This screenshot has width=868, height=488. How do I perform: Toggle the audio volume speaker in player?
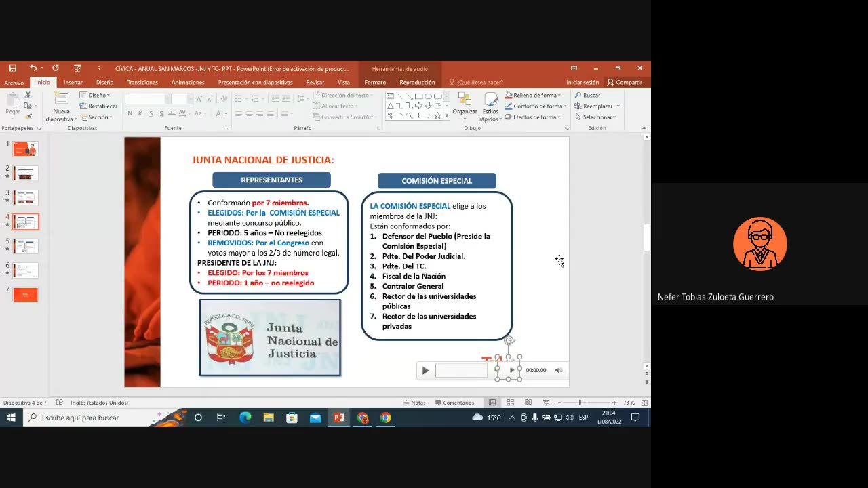coord(559,371)
